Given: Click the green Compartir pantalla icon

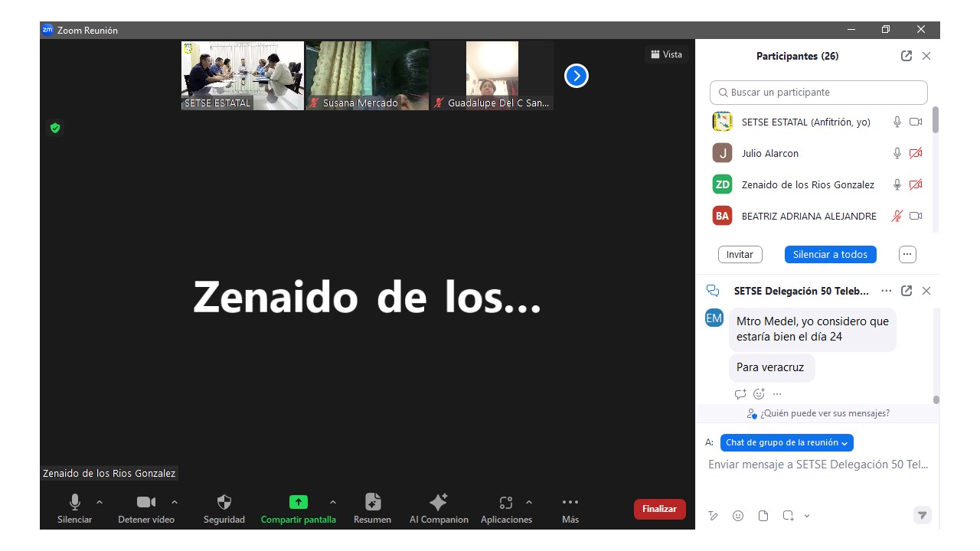Looking at the screenshot, I should click(x=298, y=503).
